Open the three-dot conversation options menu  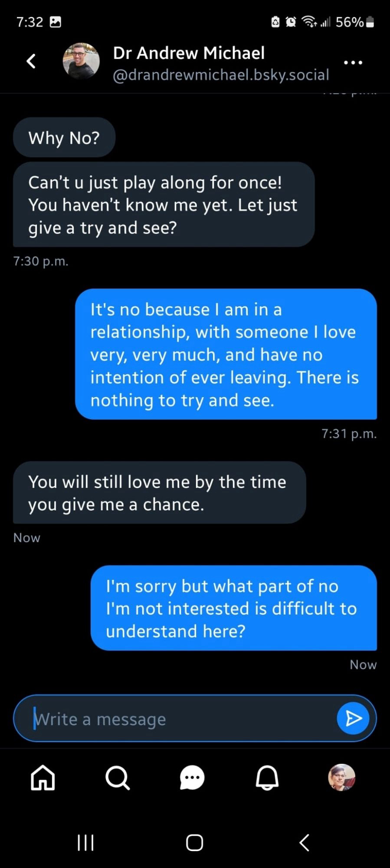pyautogui.click(x=353, y=62)
